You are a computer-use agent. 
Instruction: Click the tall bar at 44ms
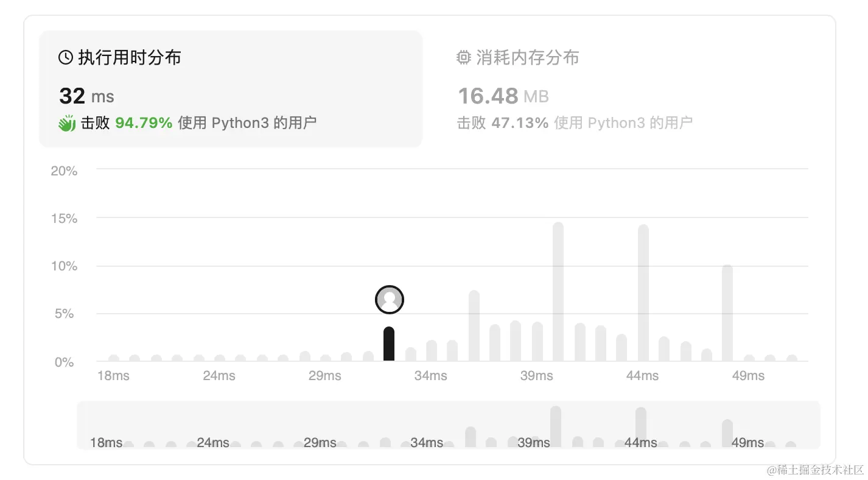tap(643, 293)
